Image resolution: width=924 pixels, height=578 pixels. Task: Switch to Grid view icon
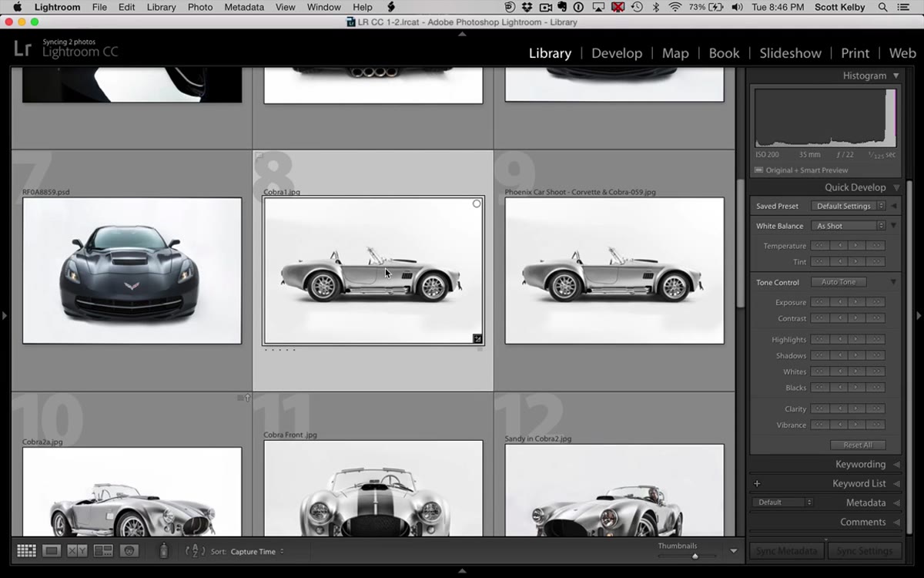coord(26,551)
